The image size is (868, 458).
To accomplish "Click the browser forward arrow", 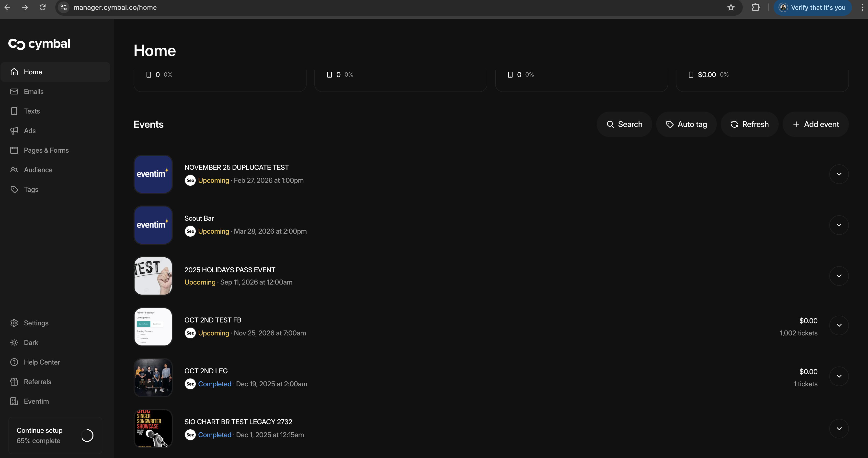I will [x=25, y=7].
